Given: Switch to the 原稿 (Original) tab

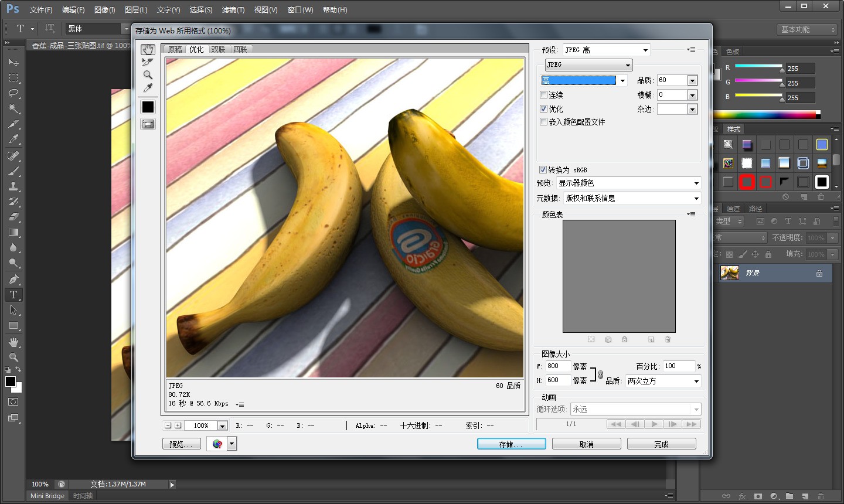Looking at the screenshot, I should (175, 50).
